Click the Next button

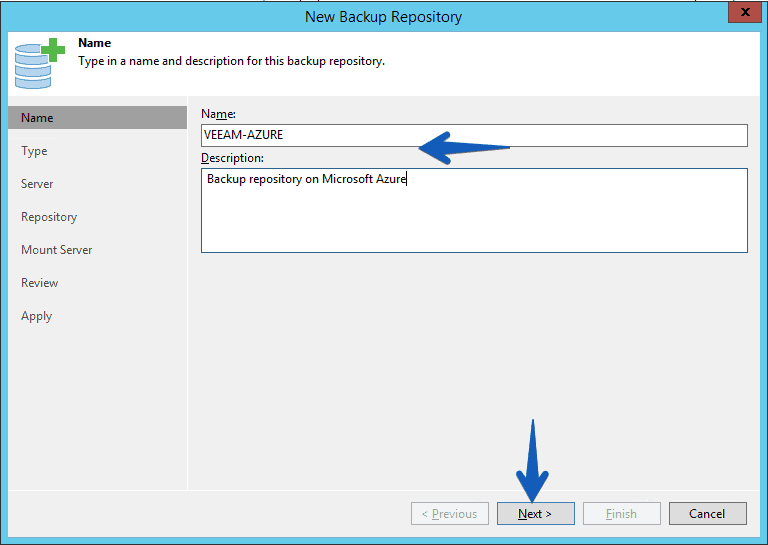pos(535,513)
